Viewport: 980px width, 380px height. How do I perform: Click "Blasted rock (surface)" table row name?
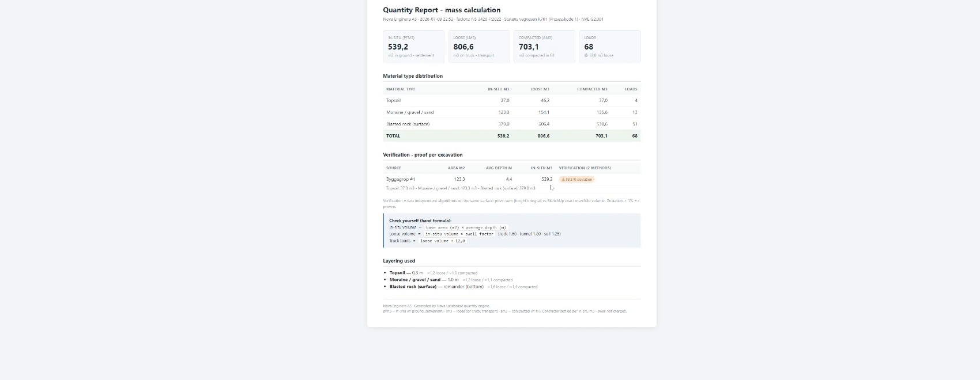tap(408, 124)
